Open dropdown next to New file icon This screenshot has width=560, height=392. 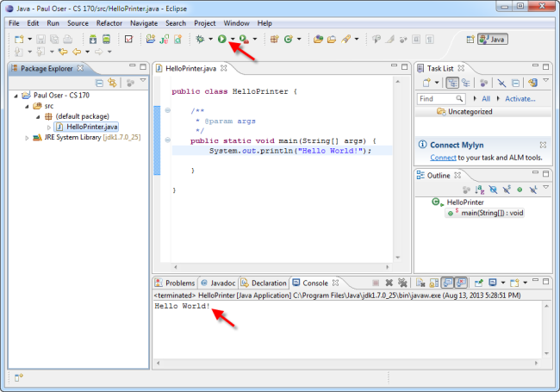click(29, 40)
